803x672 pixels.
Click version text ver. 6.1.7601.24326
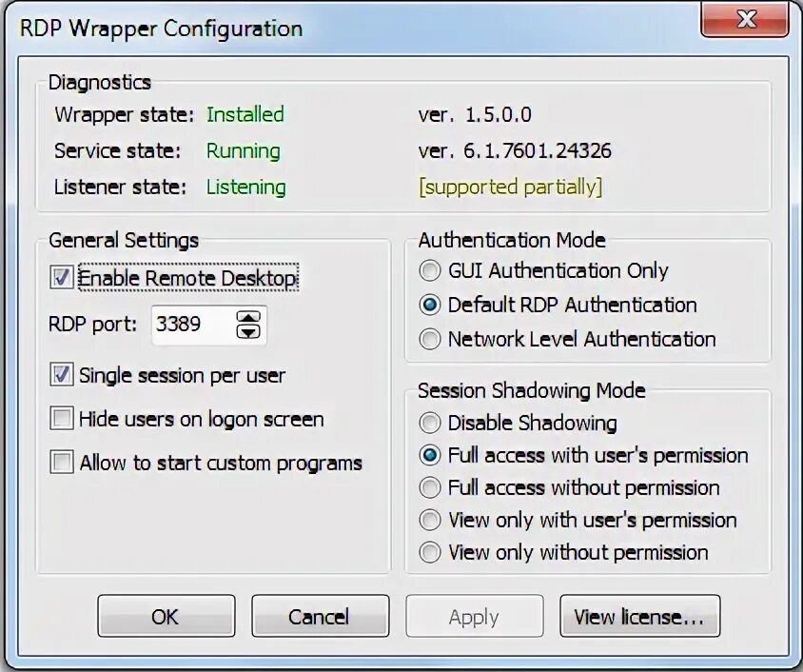(x=515, y=151)
